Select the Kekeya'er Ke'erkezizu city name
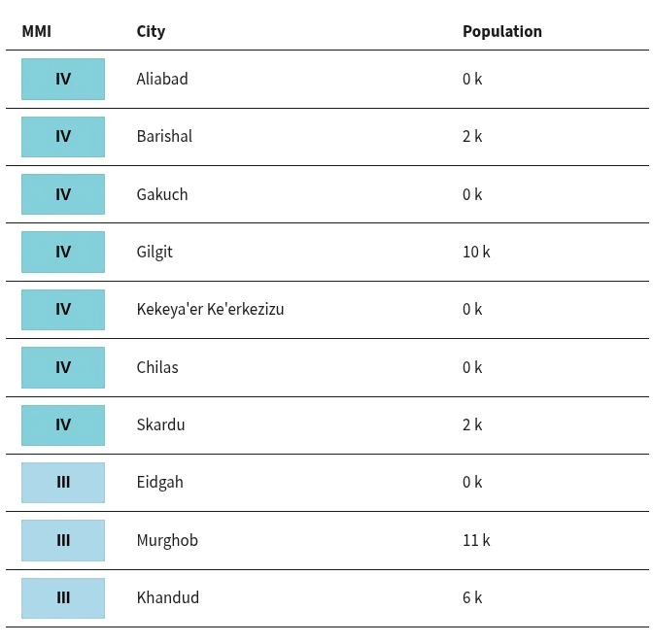This screenshot has width=653, height=644. coord(210,309)
